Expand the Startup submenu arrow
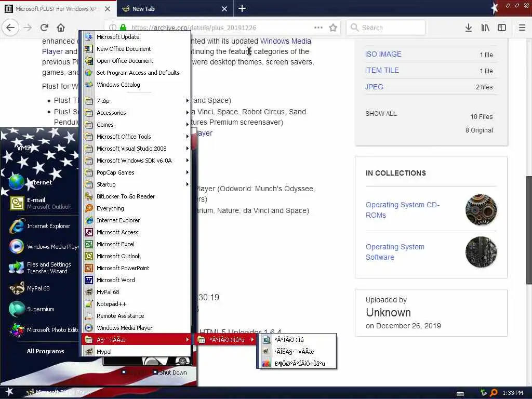Image resolution: width=532 pixels, height=399 pixels. pos(187,184)
